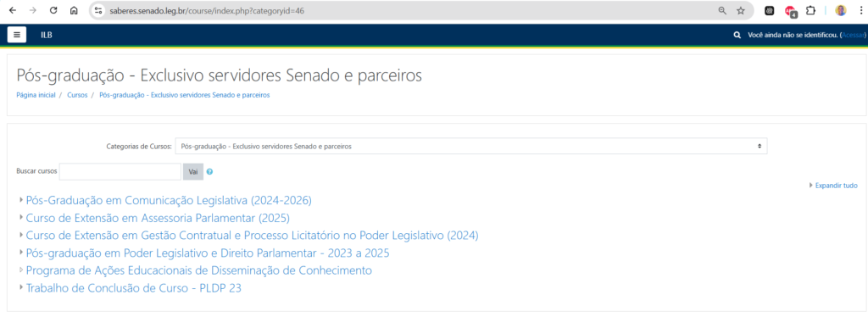Open the Cursos breadcrumb link
Image resolution: width=868 pixels, height=317 pixels.
coord(77,95)
